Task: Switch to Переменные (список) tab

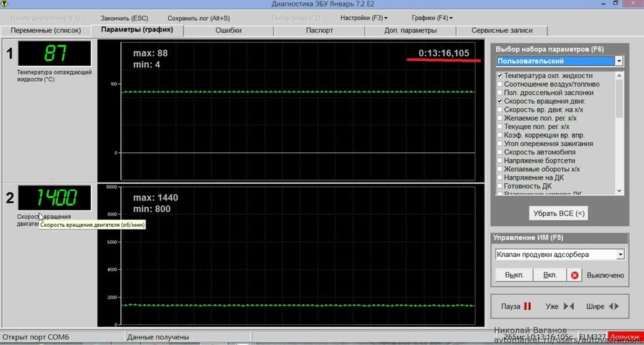Action: point(46,30)
